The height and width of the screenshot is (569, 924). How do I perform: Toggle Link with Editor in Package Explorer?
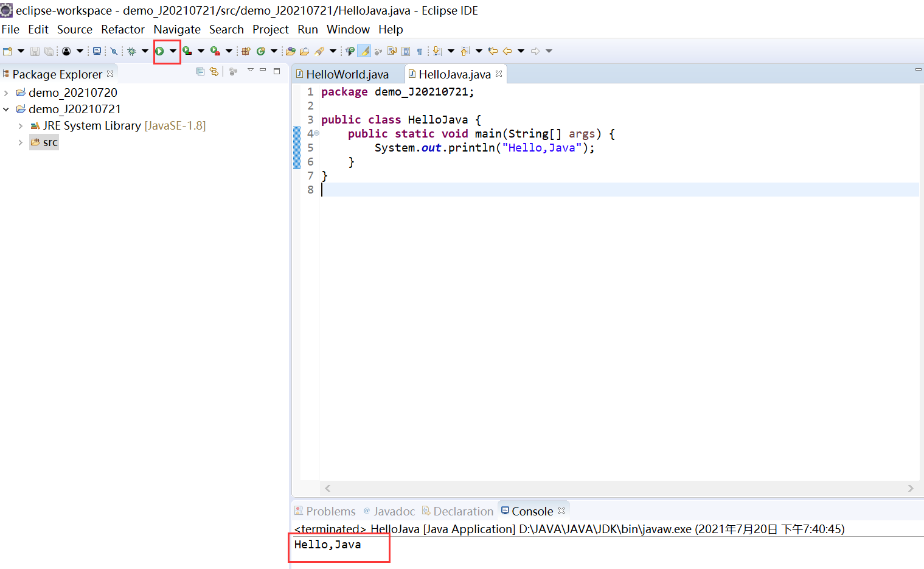click(x=214, y=72)
